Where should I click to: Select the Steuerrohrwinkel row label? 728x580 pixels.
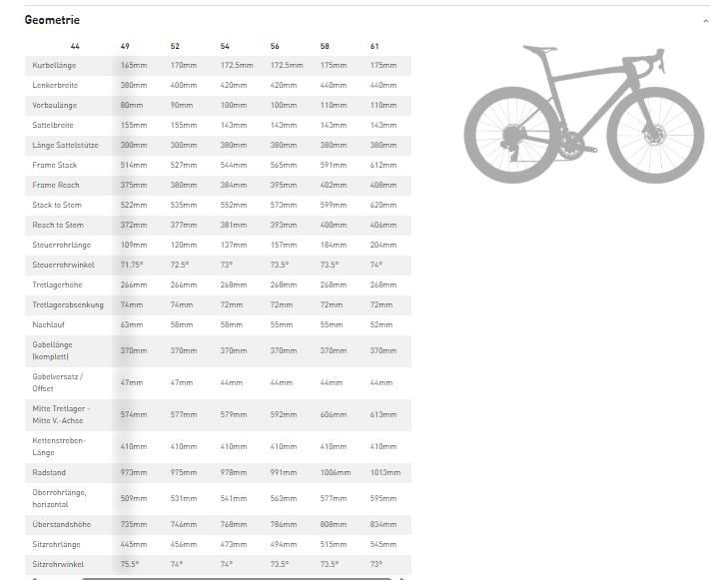(62, 265)
